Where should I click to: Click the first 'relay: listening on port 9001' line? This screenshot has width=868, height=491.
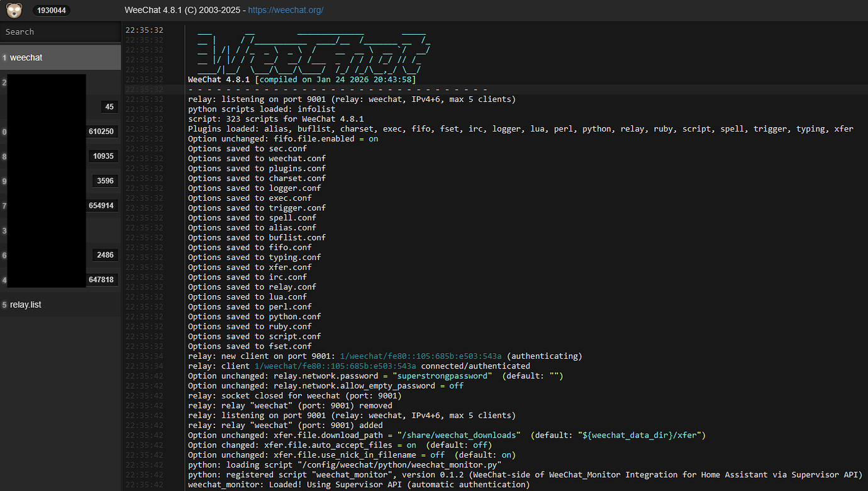point(352,99)
